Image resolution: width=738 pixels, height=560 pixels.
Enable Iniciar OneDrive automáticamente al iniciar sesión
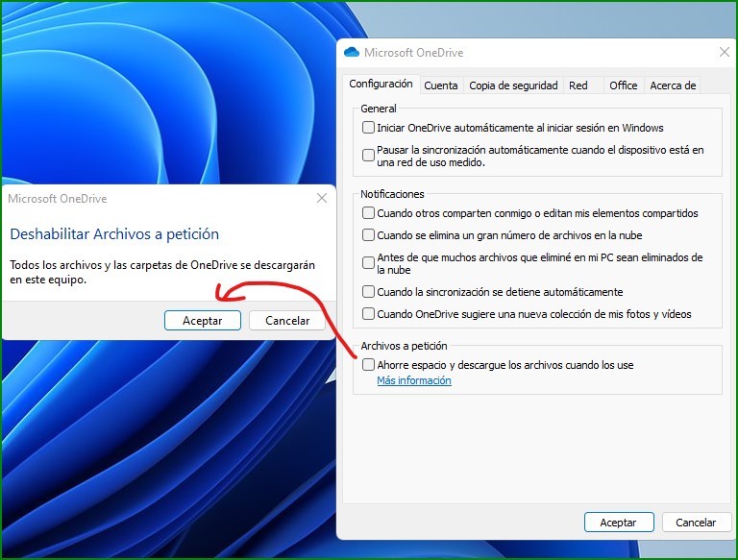368,128
